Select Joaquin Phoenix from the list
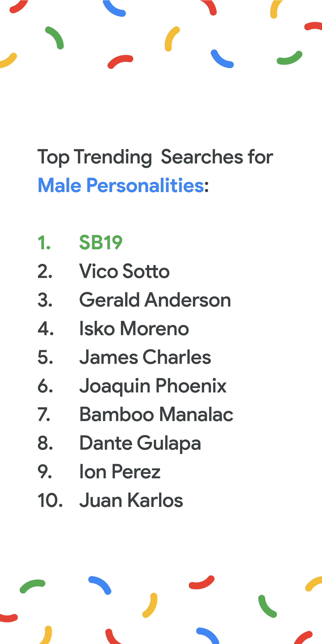322x644 pixels. 153,386
